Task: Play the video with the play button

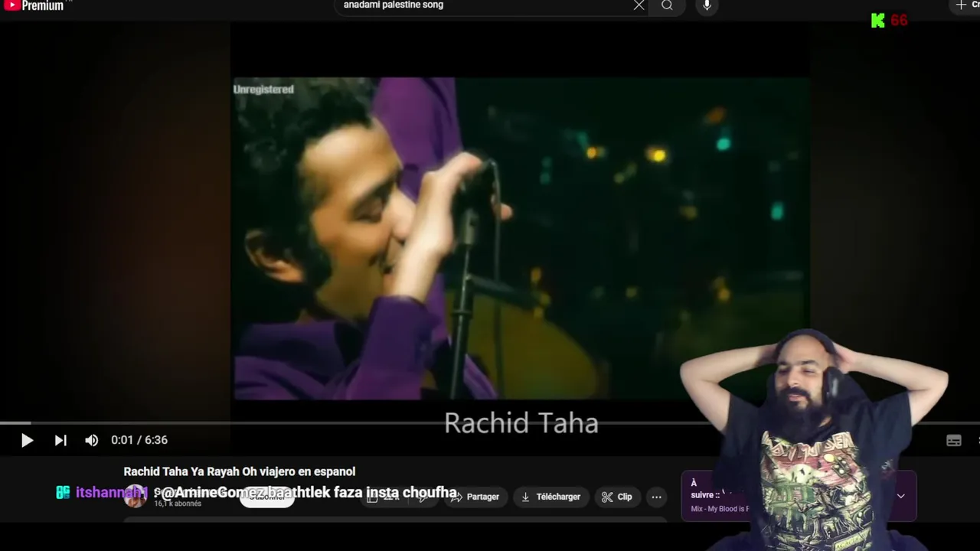Action: [x=27, y=440]
